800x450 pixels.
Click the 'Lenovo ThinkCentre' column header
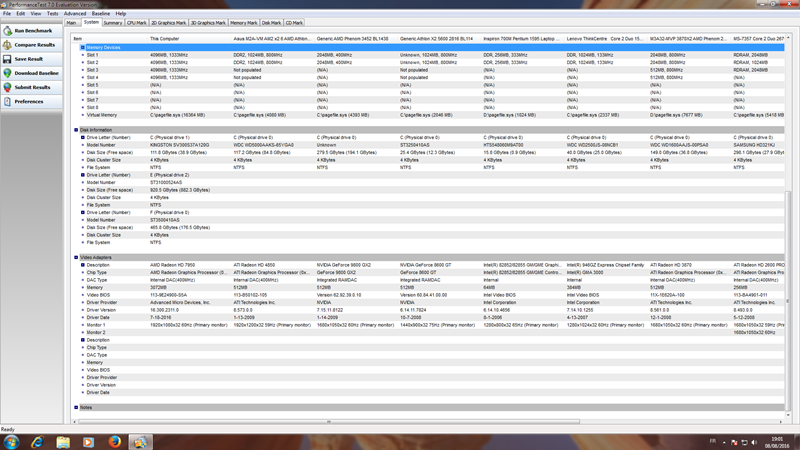tap(606, 39)
